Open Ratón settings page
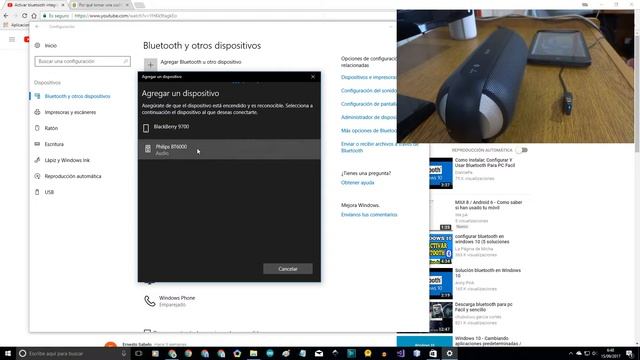The image size is (640, 360). [x=51, y=128]
